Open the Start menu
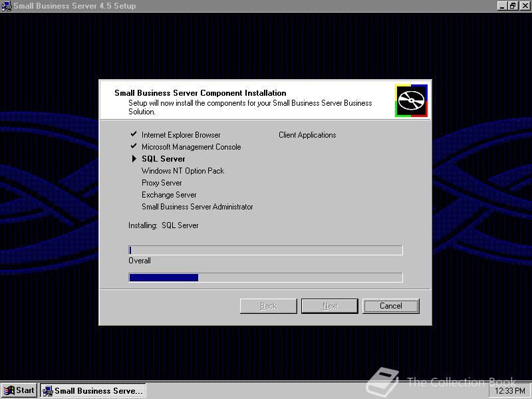The image size is (532, 399). pyautogui.click(x=19, y=390)
